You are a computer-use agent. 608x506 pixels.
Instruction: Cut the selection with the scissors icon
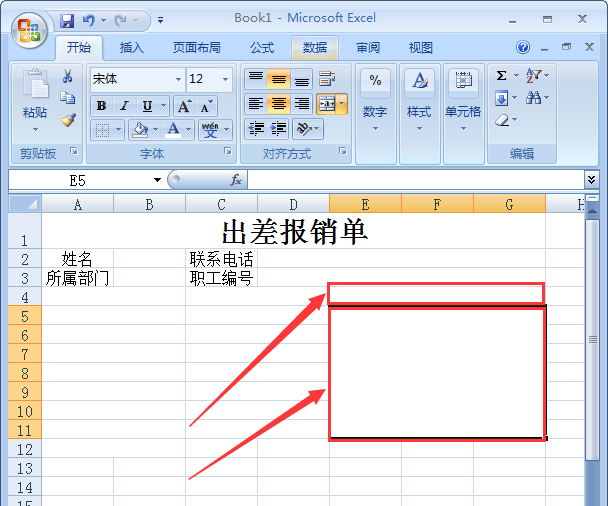(68, 76)
